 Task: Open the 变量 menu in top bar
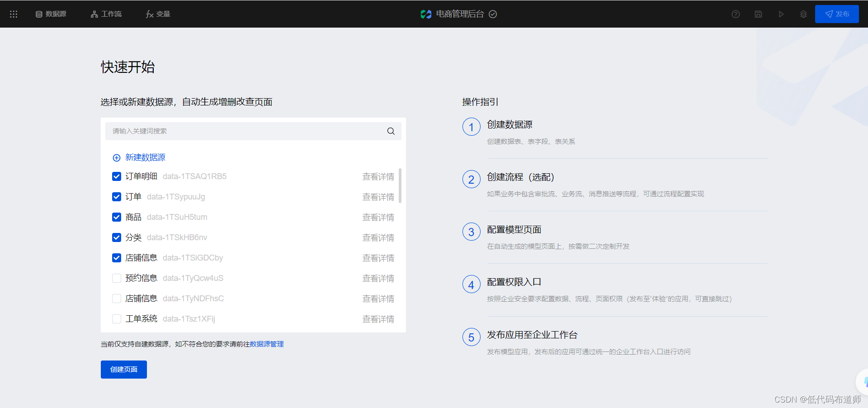[158, 14]
